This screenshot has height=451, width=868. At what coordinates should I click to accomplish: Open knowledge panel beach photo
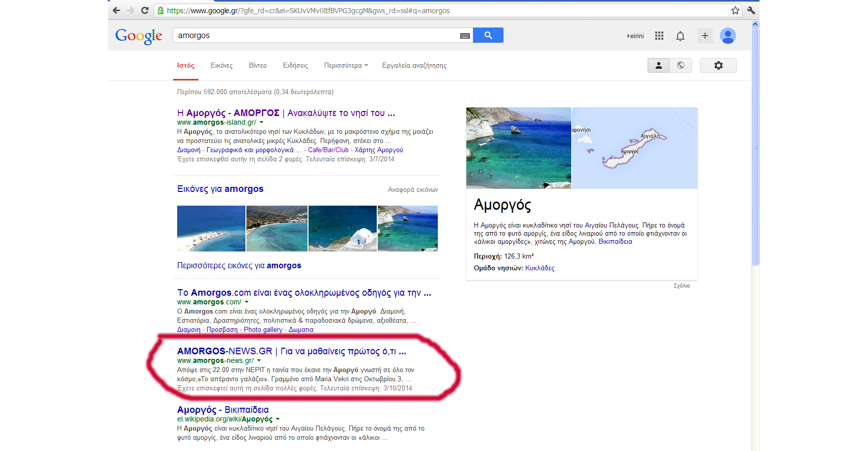click(519, 148)
